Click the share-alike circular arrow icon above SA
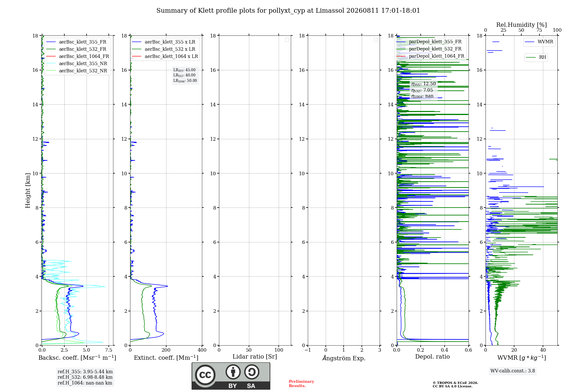Image resolution: width=577 pixels, height=392 pixels. 252,372
